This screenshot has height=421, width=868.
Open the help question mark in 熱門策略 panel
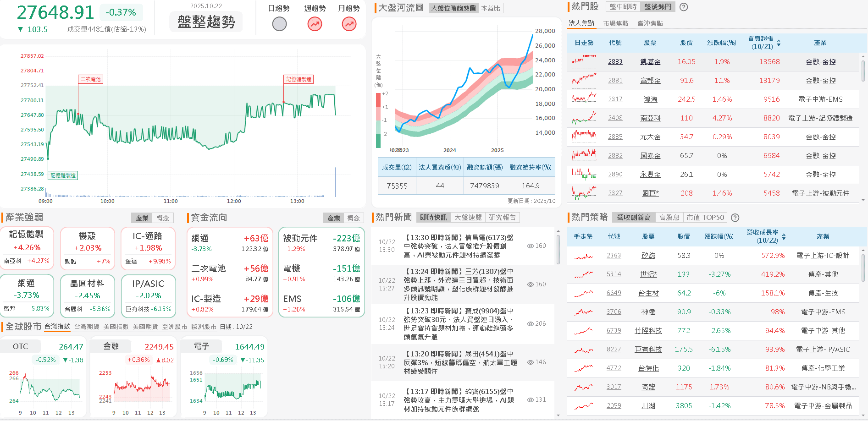coord(736,218)
